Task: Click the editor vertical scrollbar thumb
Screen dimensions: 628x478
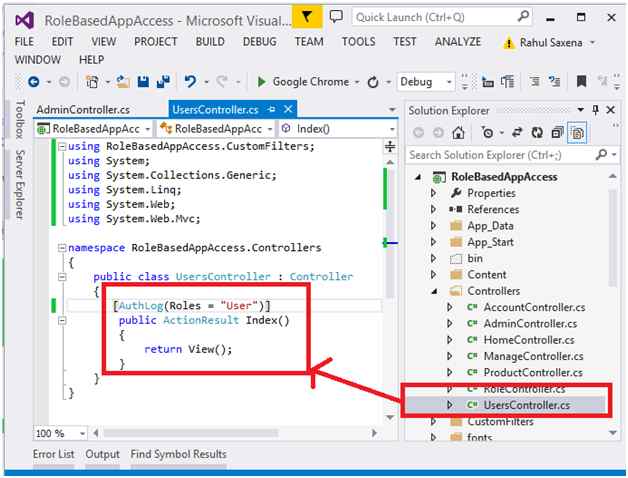Action: [x=390, y=232]
